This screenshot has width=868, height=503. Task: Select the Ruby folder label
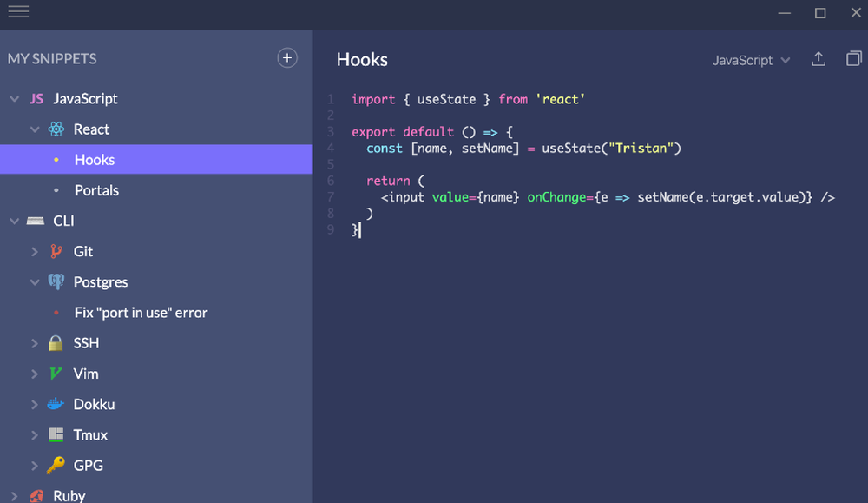(69, 496)
